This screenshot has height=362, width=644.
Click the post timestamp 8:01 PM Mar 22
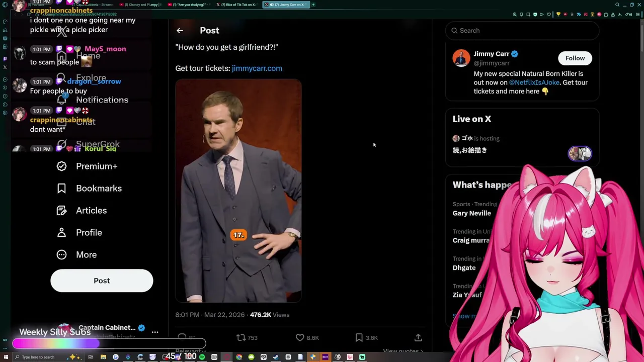pos(210,315)
